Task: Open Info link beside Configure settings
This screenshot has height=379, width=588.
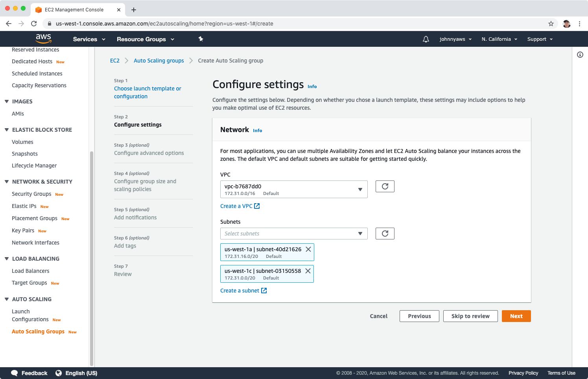Action: [312, 86]
